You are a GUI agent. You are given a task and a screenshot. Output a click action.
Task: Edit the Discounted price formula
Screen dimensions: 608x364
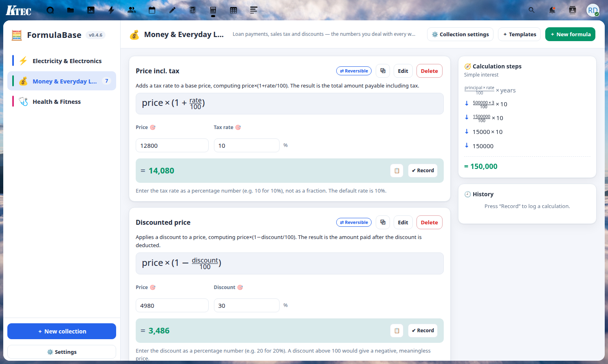[x=403, y=222]
